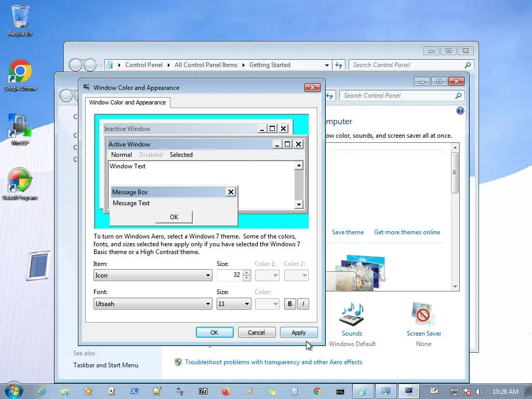
Task: Launch Windows Media Player from taskbar
Action: click(88, 392)
